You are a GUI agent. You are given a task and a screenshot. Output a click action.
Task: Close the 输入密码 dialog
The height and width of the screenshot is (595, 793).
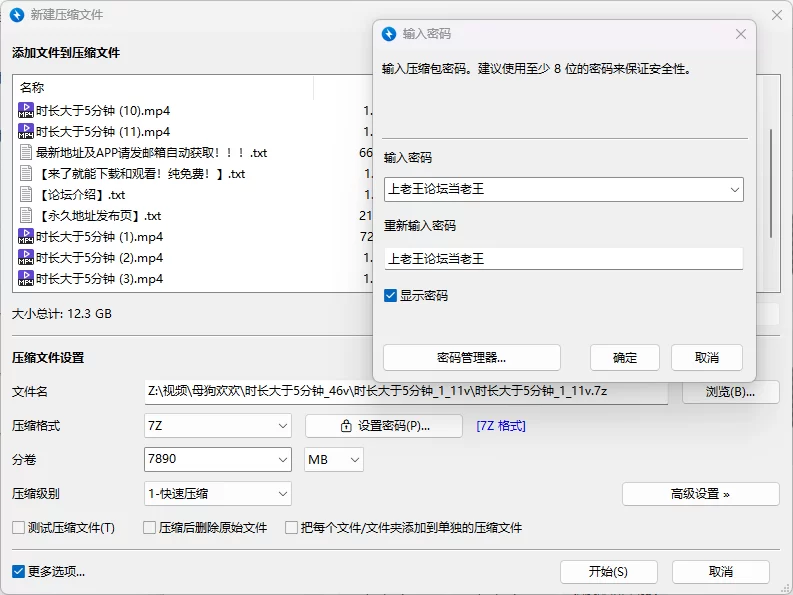point(741,34)
